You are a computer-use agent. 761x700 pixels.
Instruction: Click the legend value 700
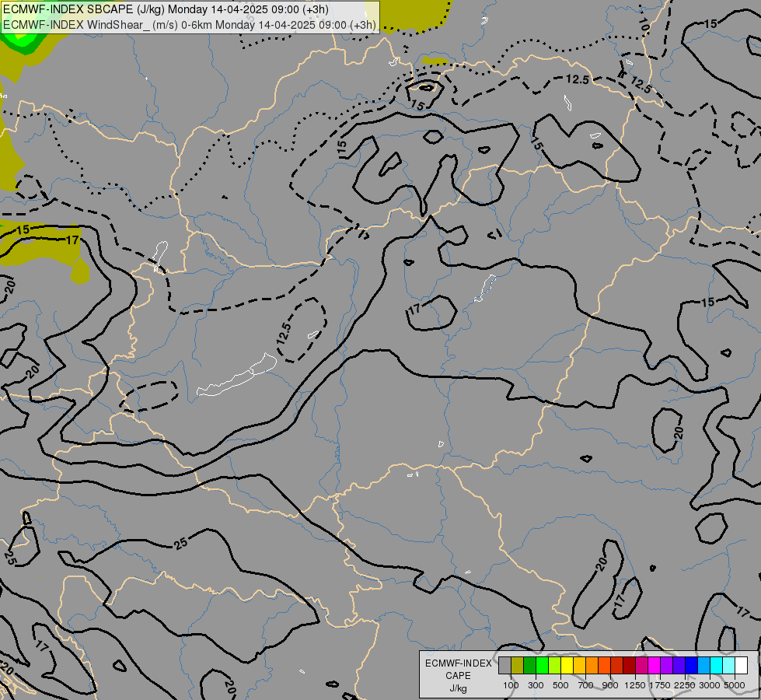[x=586, y=685]
